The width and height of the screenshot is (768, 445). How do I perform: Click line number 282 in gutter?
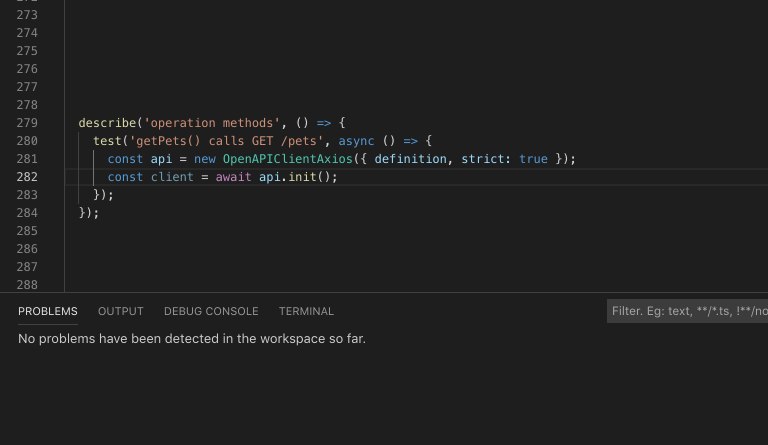(27, 177)
